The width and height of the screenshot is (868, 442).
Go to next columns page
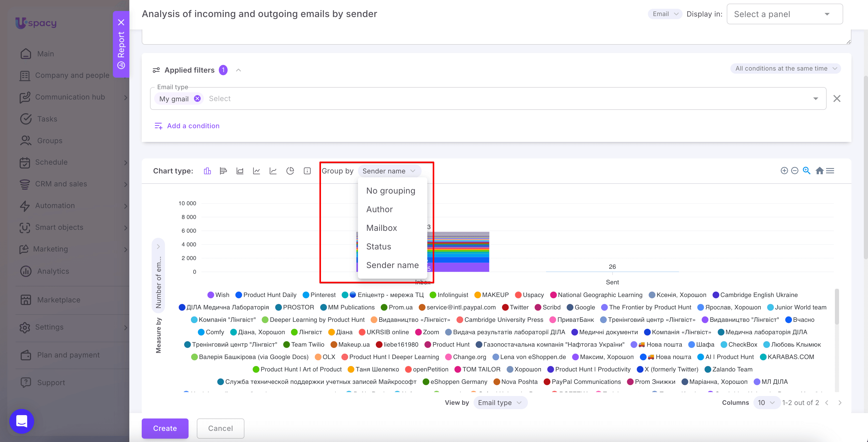tap(840, 403)
